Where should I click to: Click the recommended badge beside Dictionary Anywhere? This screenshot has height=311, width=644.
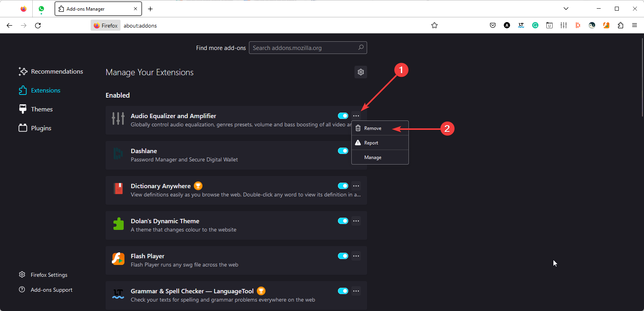[198, 186]
